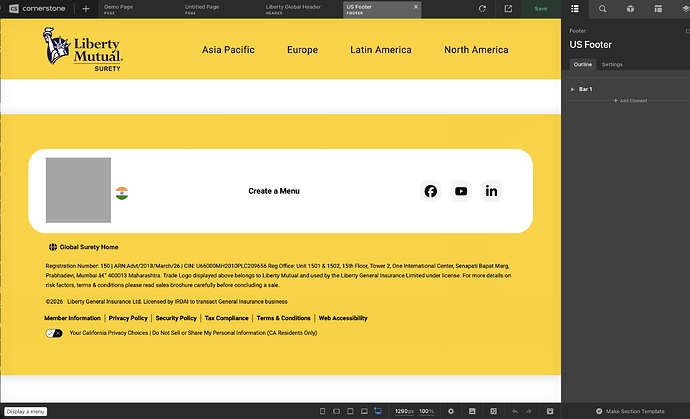Open the external preview icon

tap(508, 9)
